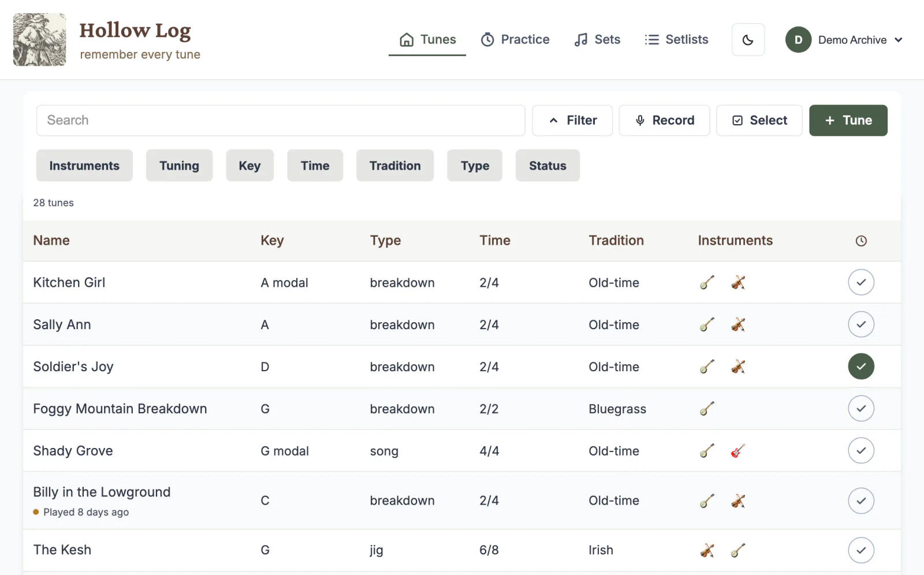Click fiddle icon in The Kesh row

(x=707, y=550)
